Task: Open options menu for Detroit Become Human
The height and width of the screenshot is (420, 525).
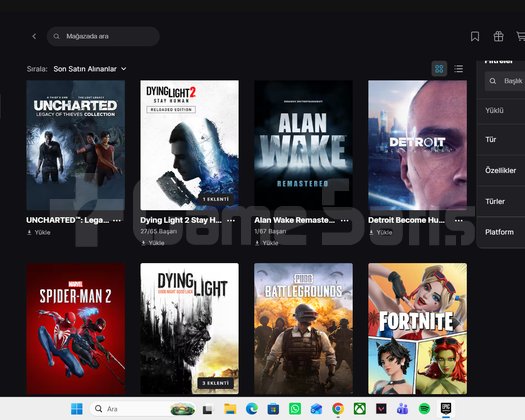Action: pos(459,220)
